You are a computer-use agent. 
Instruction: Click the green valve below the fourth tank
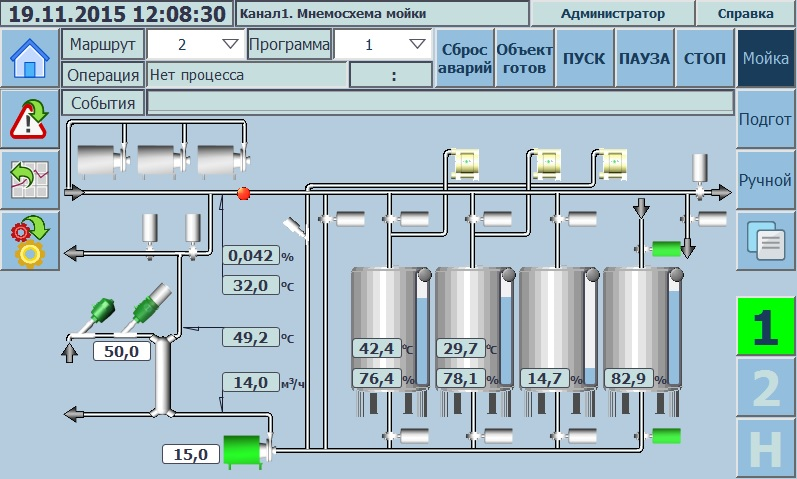(665, 435)
